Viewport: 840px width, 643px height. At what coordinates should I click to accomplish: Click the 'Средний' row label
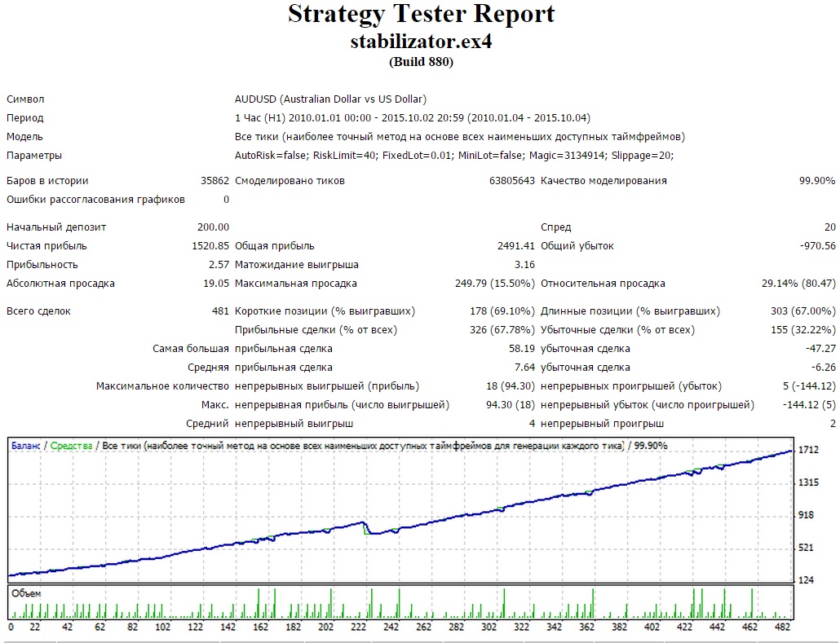[207, 424]
